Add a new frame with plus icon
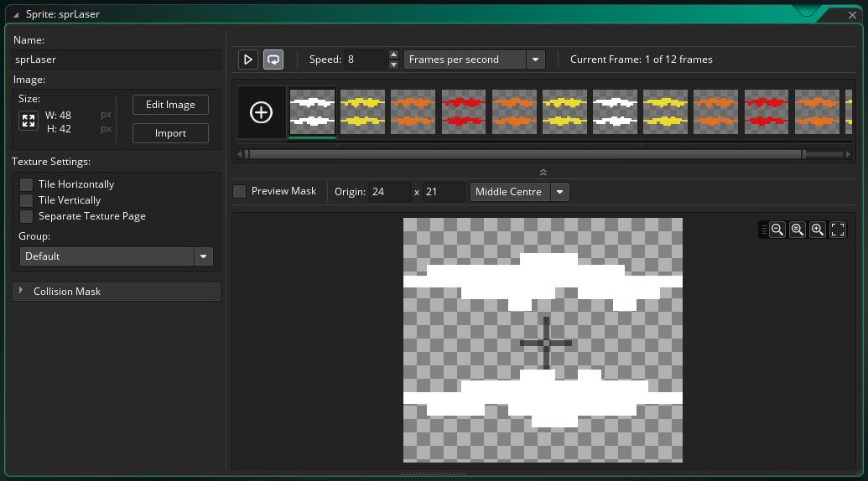Viewport: 868px width, 481px height. coord(262,112)
